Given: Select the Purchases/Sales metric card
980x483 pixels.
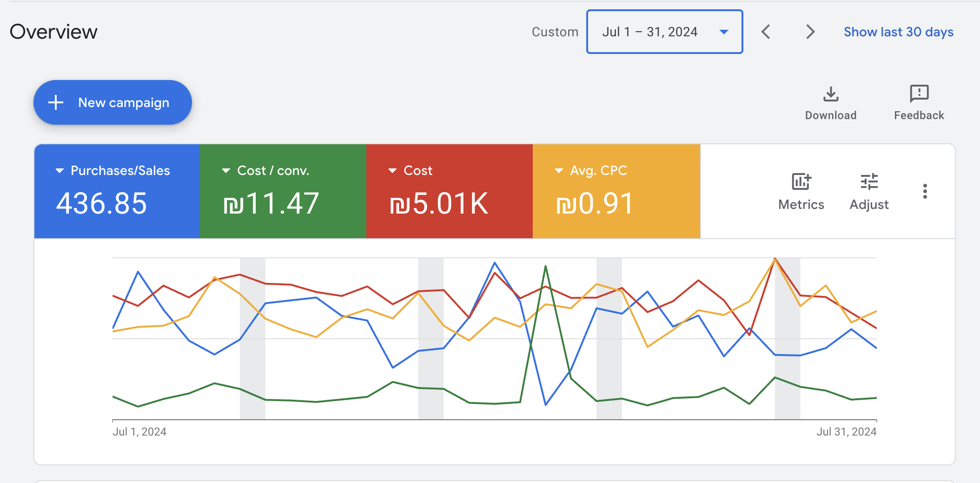Looking at the screenshot, I should (117, 191).
